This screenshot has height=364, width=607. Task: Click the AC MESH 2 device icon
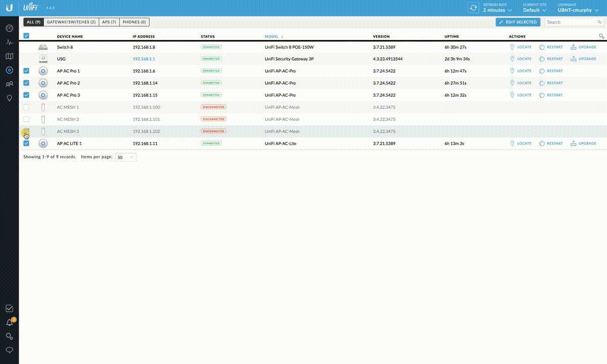(x=43, y=119)
